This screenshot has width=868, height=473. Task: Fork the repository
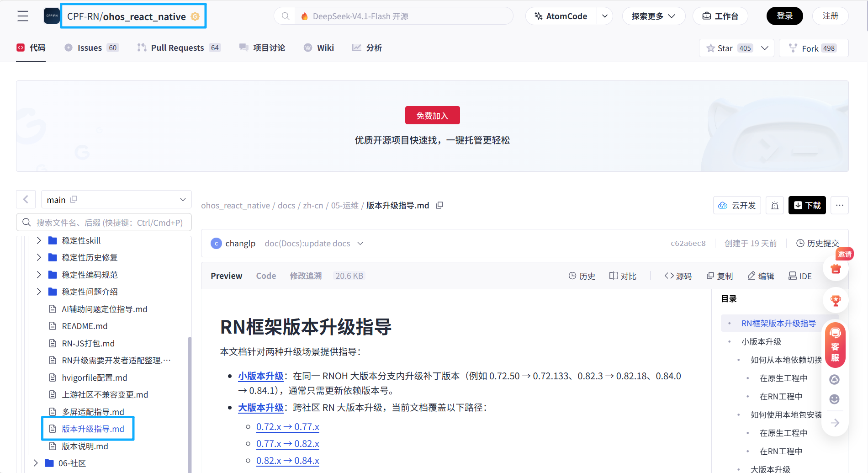point(814,48)
